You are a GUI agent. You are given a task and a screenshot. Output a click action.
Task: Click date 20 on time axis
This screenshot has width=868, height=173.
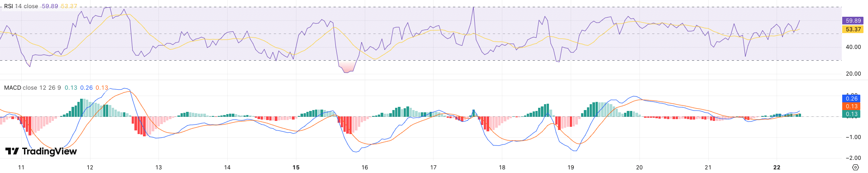639,168
